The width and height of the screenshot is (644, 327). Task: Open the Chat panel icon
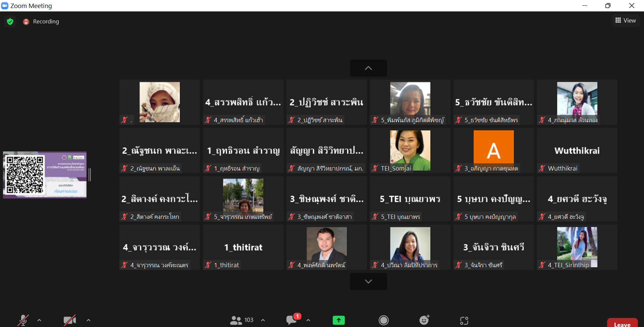[x=291, y=320]
